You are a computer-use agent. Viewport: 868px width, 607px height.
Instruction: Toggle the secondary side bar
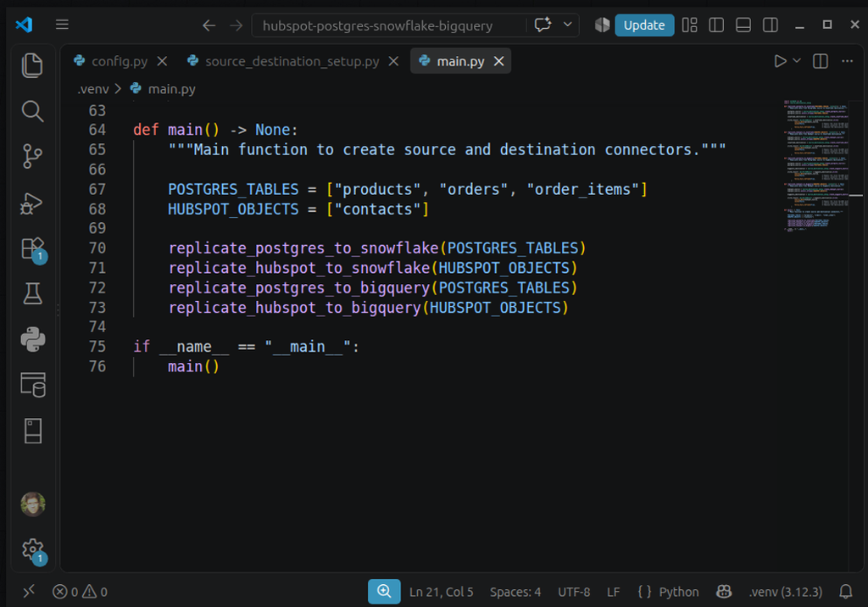tap(770, 25)
